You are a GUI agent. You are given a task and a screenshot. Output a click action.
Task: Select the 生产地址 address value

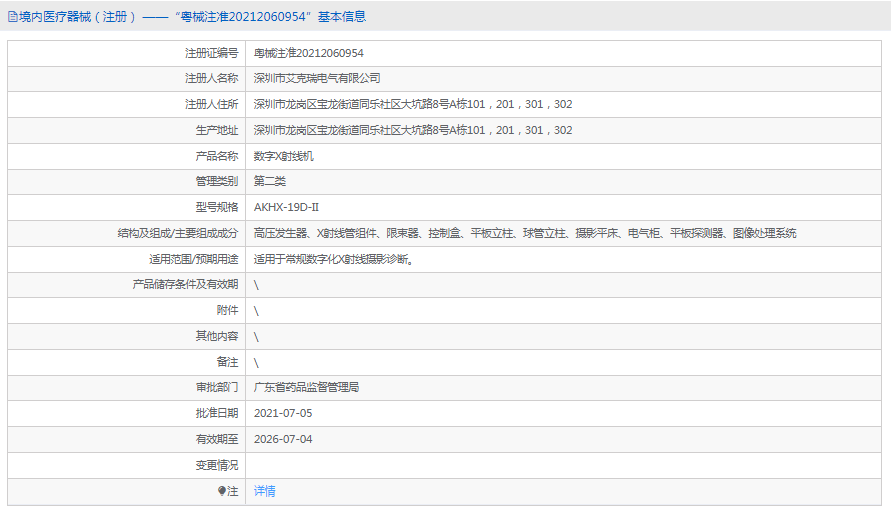(413, 130)
